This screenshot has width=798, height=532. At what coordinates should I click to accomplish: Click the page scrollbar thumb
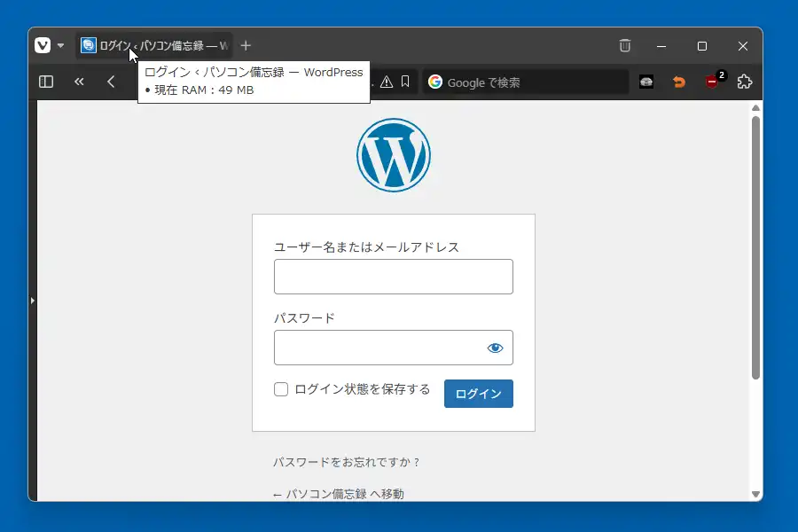point(755,247)
